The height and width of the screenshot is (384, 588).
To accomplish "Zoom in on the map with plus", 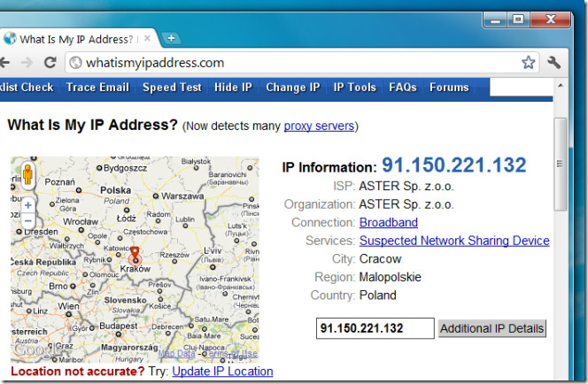I will coord(27,205).
